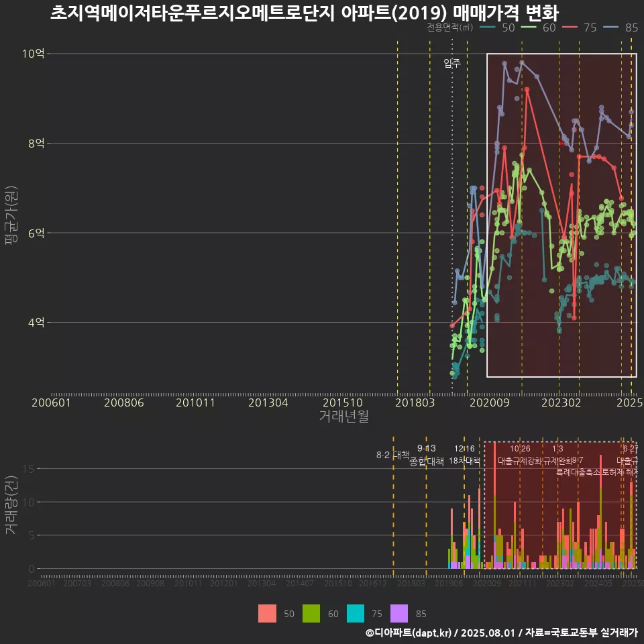Click 201201 on the volume chart axis
Image resolution: width=644 pixels, height=644 pixels.
tap(224, 583)
